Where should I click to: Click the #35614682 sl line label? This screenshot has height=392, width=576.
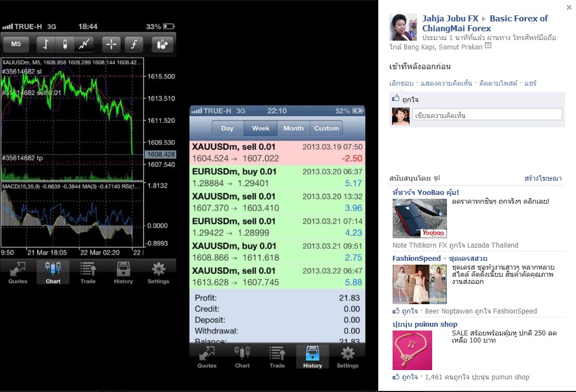coord(21,71)
